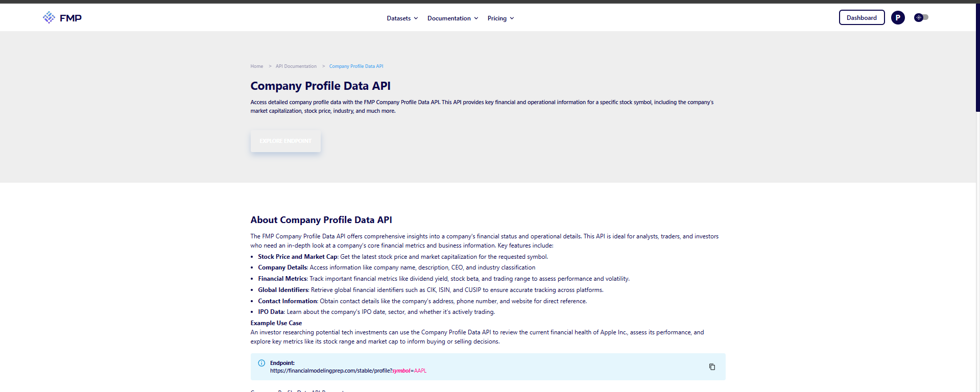Click the Global Identifiers bullet label
Viewport: 980px width, 392px height.
(283, 290)
